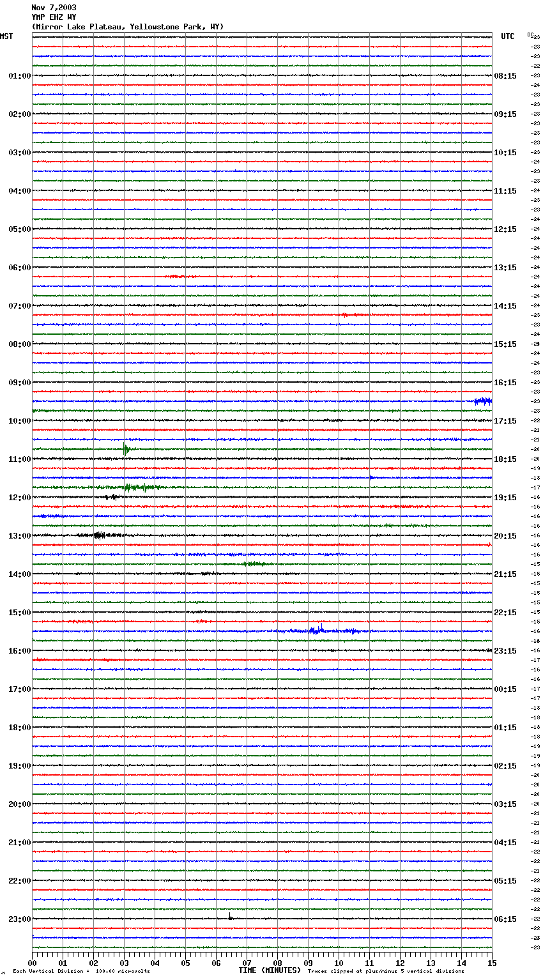Image resolution: width=543 pixels, height=980 pixels.
Task: Click the UTC time label "10:15"
Action: pyautogui.click(x=505, y=153)
